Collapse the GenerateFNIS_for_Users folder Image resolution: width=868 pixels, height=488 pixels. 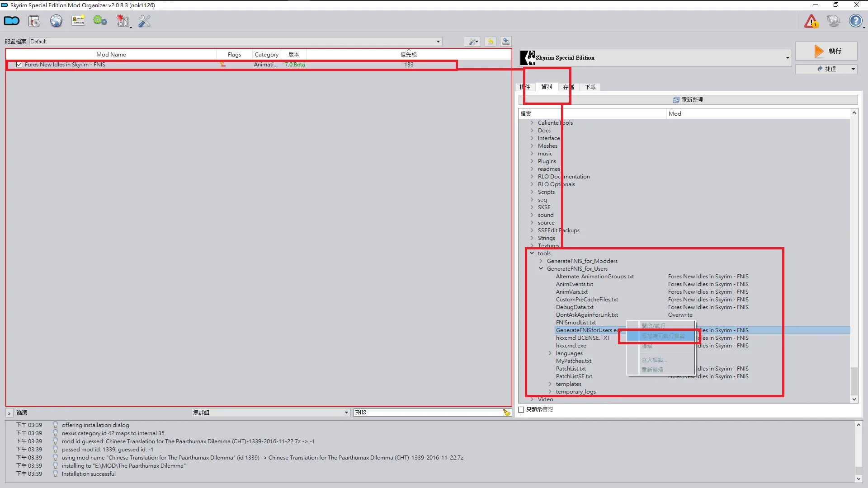(x=541, y=269)
